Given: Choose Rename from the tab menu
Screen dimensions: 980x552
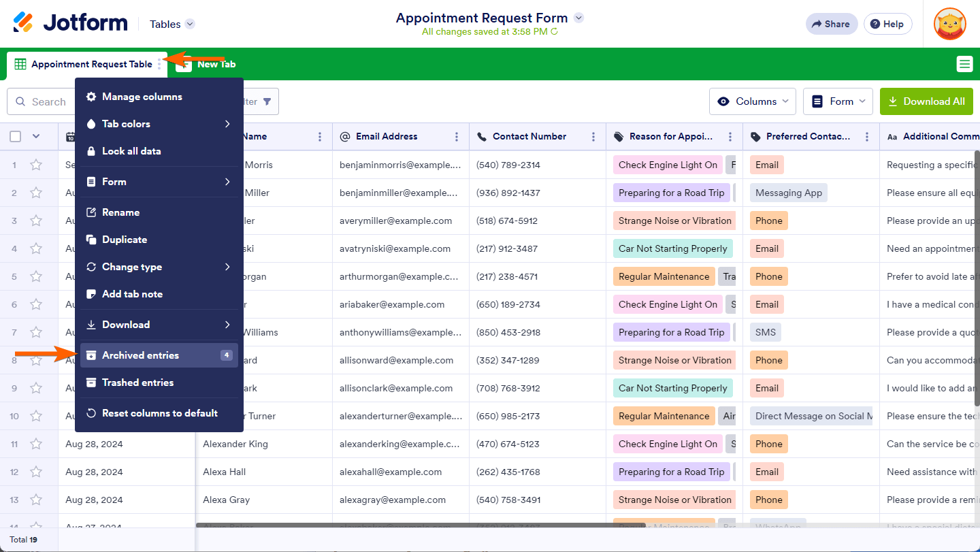Looking at the screenshot, I should (159, 212).
